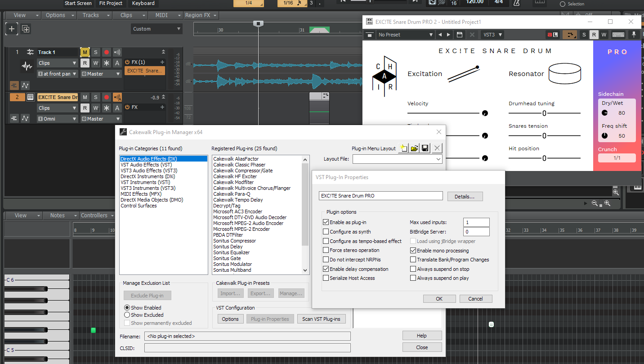Click Cancel in VST Plug-In Properties
Viewport: 644px width, 364px height.
476,299
